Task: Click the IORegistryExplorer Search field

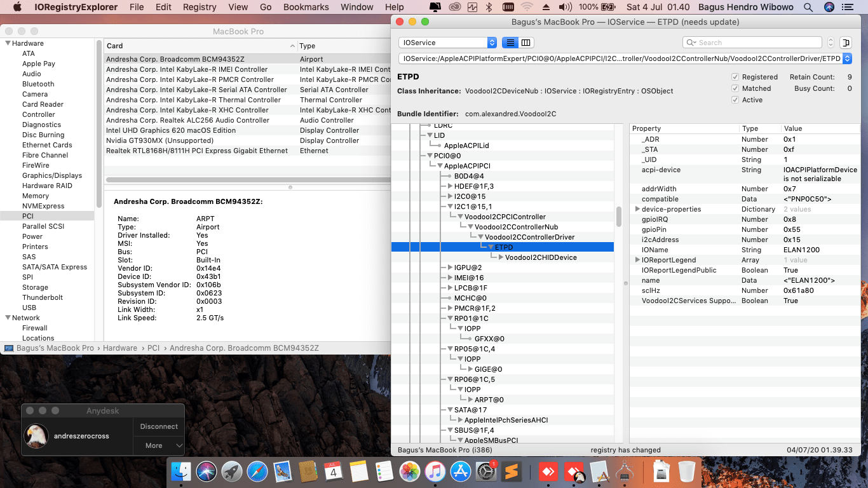Action: click(752, 43)
